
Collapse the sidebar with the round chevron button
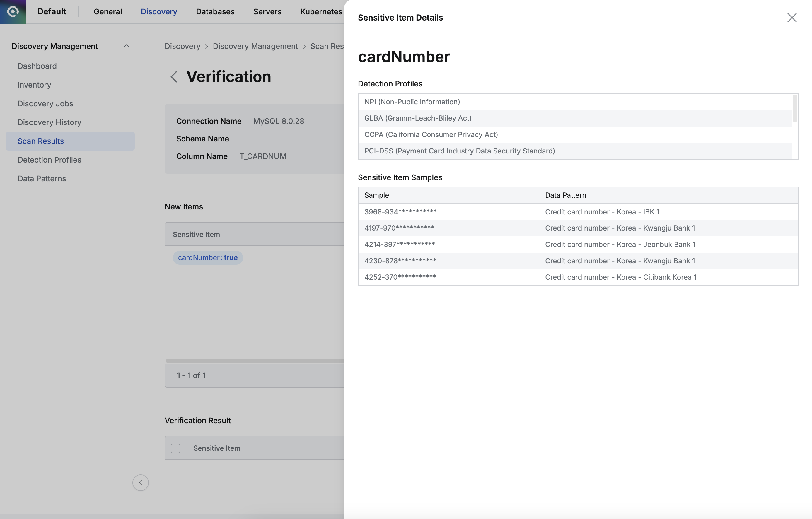tap(140, 483)
